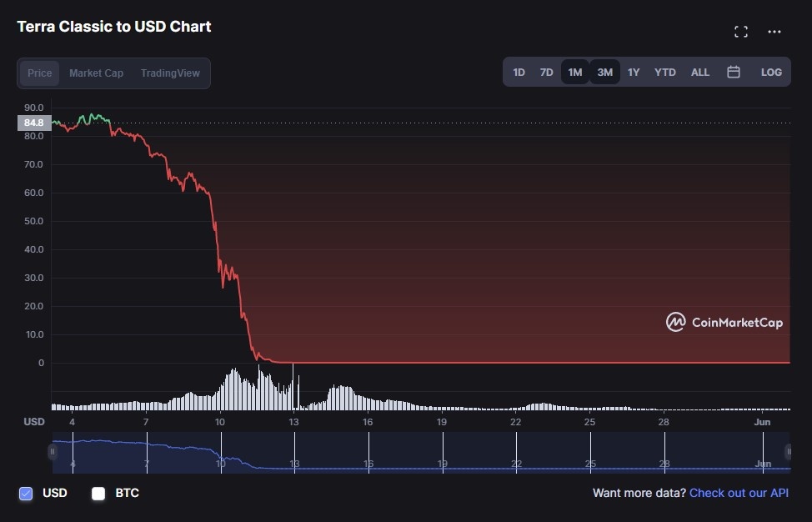Viewport: 812px width, 522px height.
Task: Select the 1D time range
Action: [x=519, y=73]
